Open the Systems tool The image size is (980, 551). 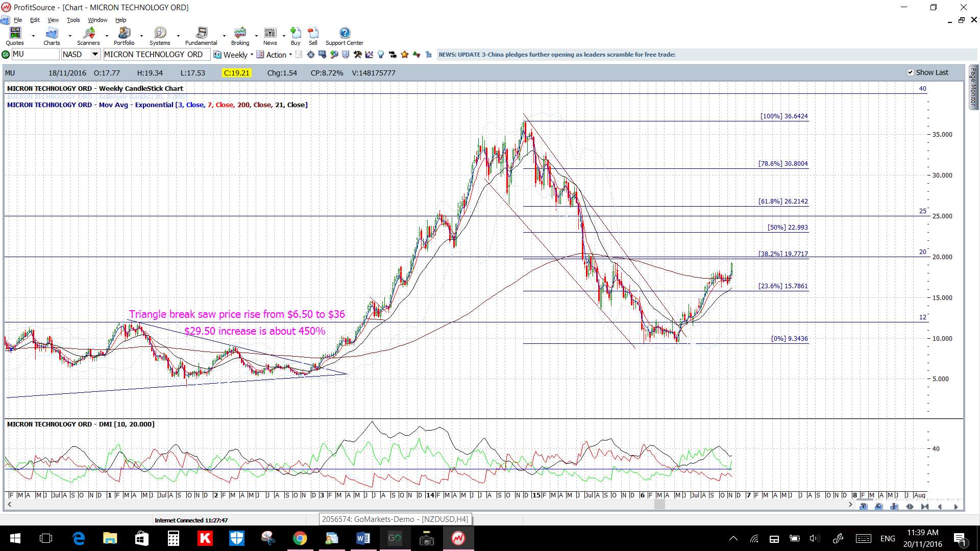click(x=160, y=36)
